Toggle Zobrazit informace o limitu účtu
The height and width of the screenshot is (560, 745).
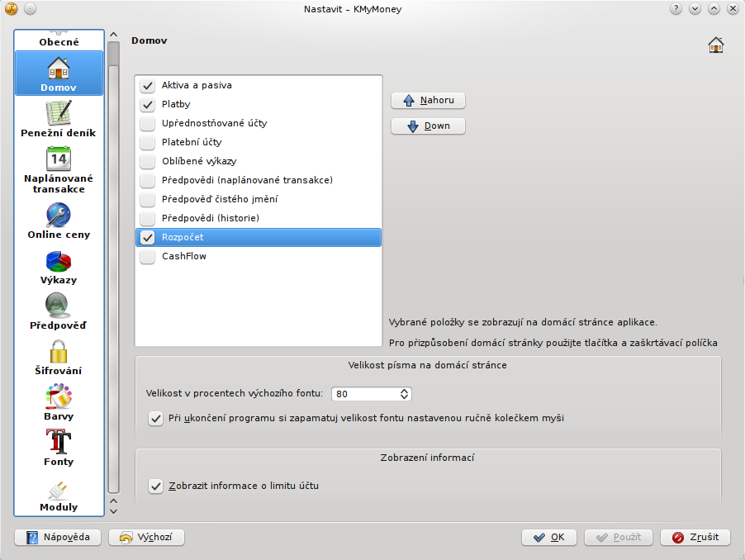tap(155, 486)
